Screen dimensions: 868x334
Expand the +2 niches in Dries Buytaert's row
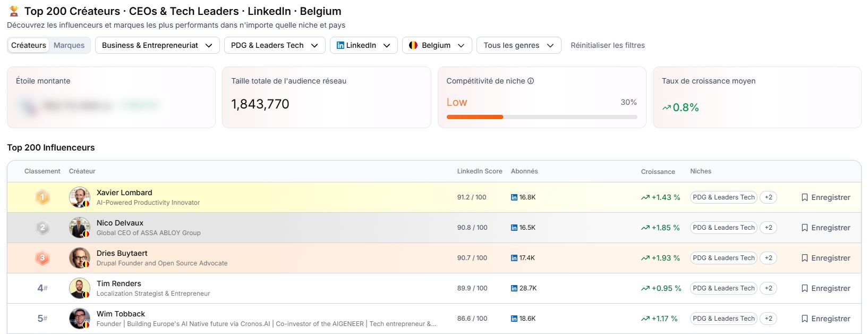pos(768,258)
